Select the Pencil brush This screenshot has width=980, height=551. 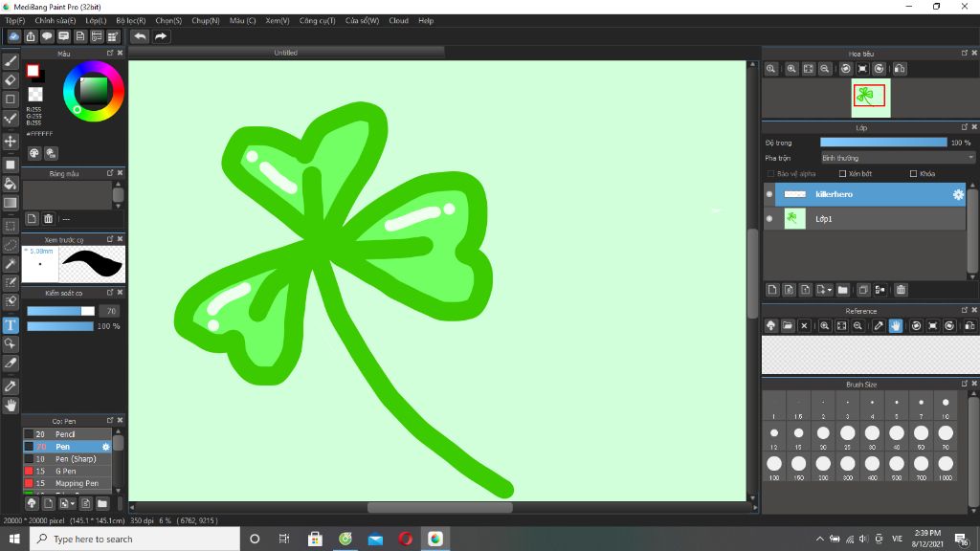point(68,434)
